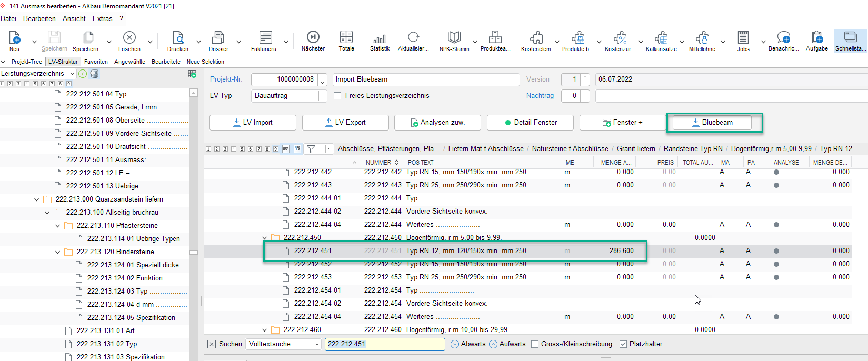Click the Kostenelemente puzzle icon
Screen dimensions: 868x361
pyautogui.click(x=536, y=37)
